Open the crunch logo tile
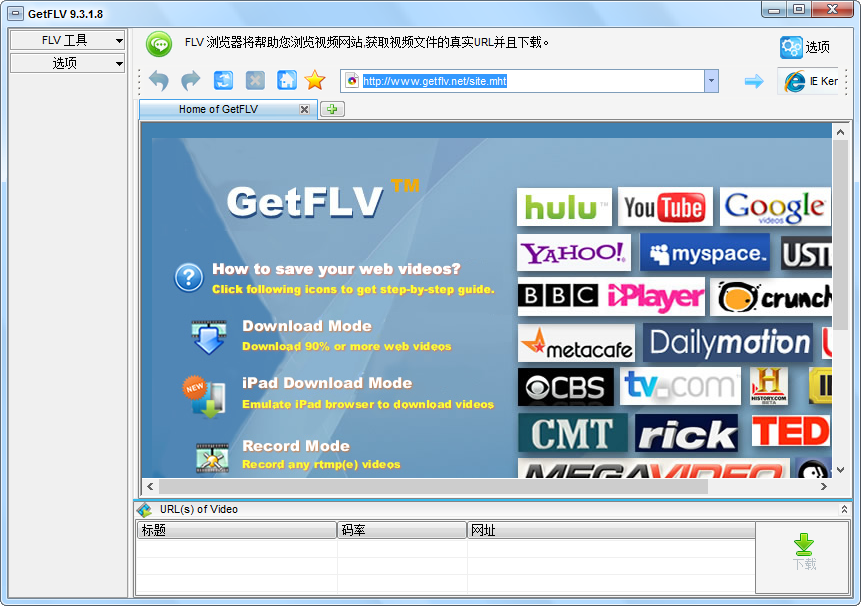This screenshot has width=861, height=606. pos(771,296)
